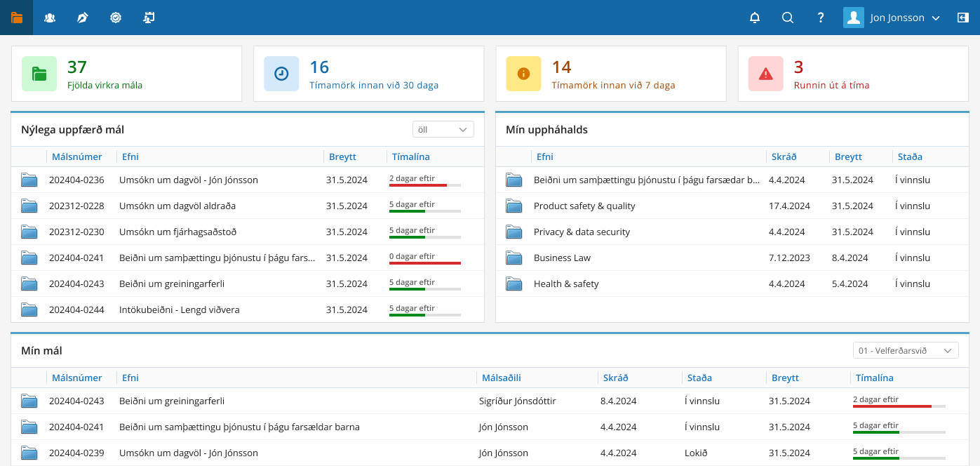Open case 'Umsókn um fjárhagsaðstoð'
The height and width of the screenshot is (466, 980).
(178, 232)
